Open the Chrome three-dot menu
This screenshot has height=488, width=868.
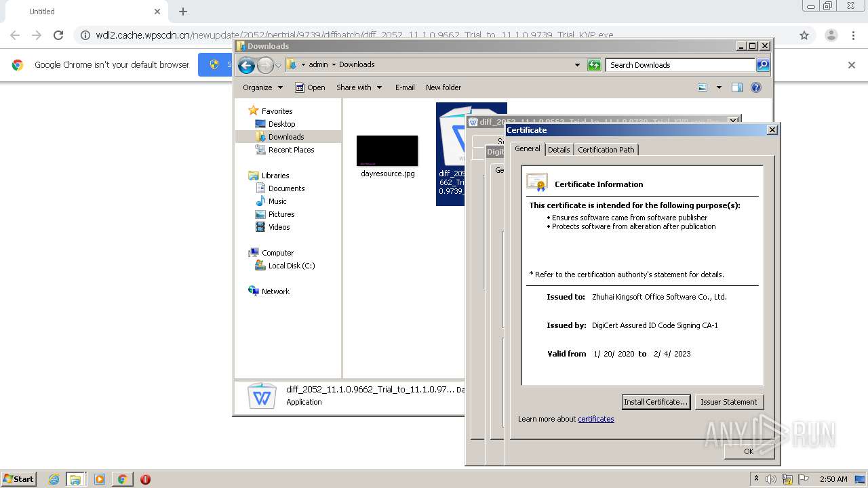(853, 35)
